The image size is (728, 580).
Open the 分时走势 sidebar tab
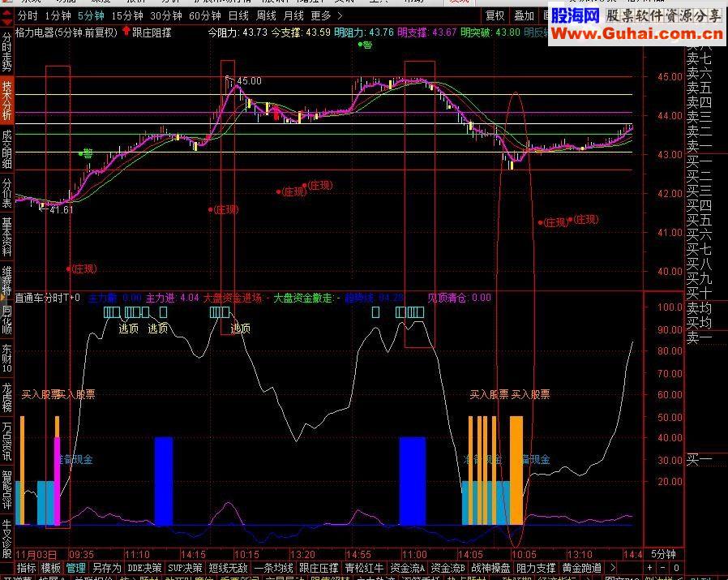pos(6,51)
